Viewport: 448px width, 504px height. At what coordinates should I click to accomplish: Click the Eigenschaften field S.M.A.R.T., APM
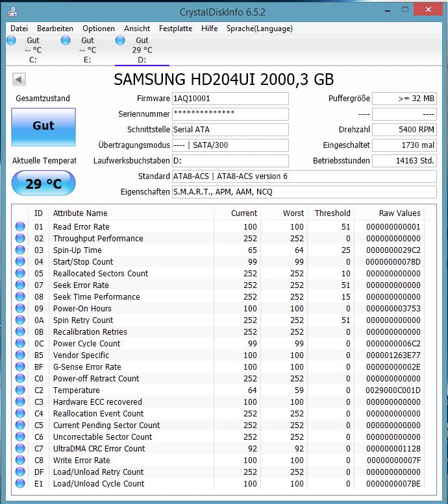[305, 192]
